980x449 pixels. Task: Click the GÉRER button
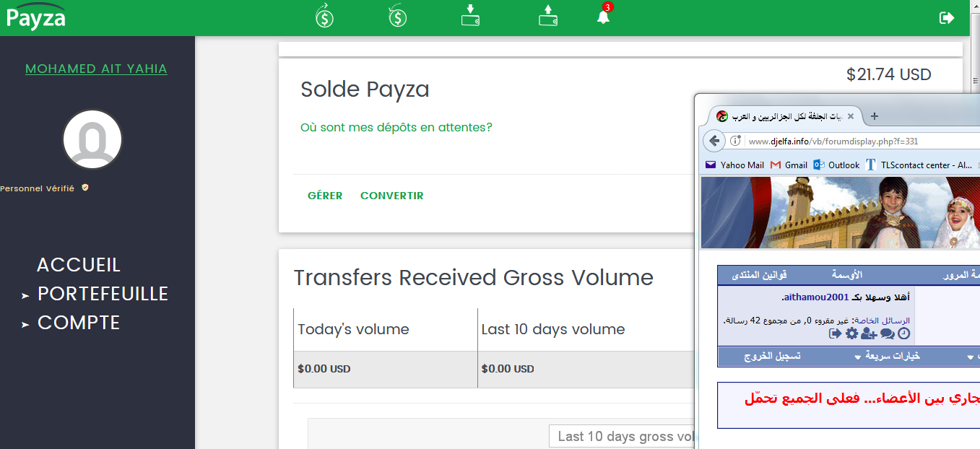325,196
